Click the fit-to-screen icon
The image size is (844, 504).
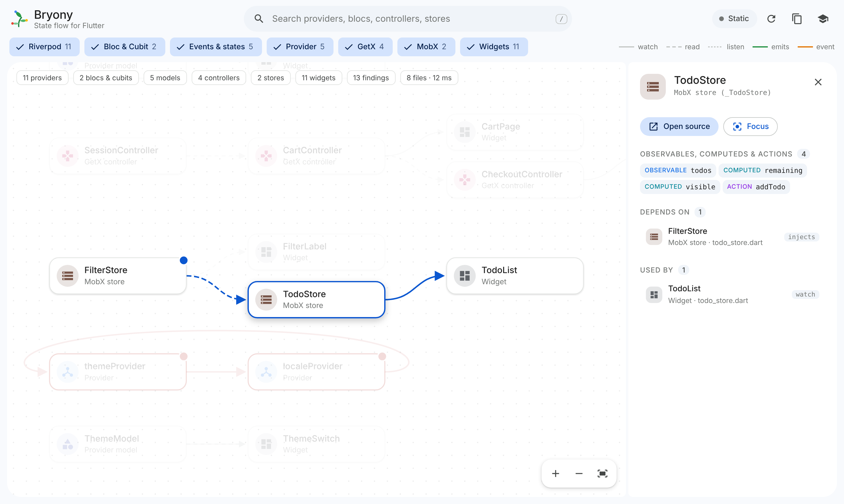click(x=603, y=474)
